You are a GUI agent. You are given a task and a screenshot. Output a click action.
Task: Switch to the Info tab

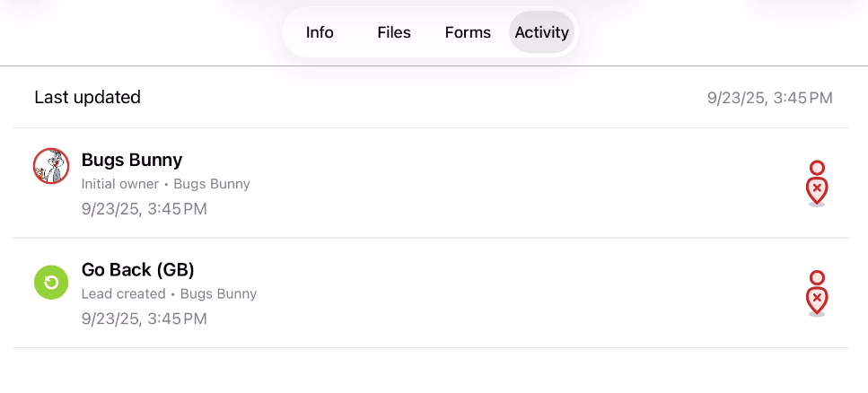point(320,32)
